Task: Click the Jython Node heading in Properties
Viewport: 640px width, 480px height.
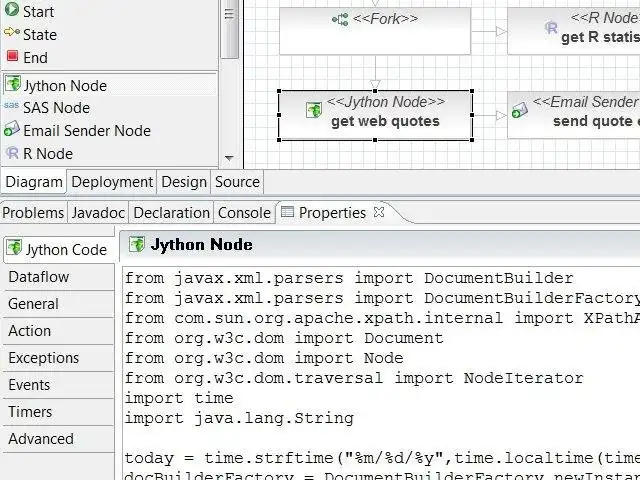Action: pyautogui.click(x=201, y=244)
